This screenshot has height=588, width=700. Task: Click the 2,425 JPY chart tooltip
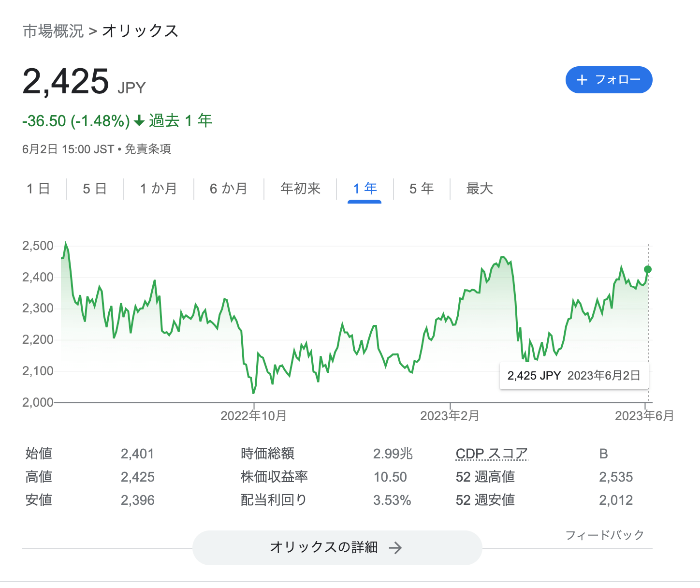[x=574, y=376]
